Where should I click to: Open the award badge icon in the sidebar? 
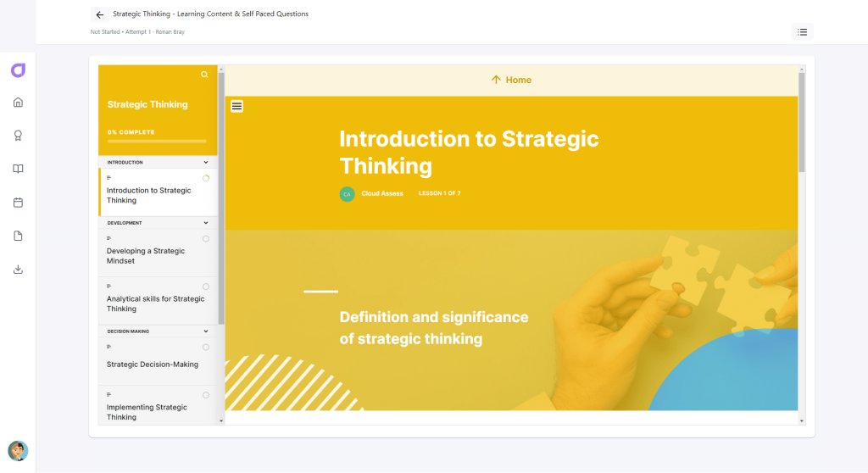(19, 136)
